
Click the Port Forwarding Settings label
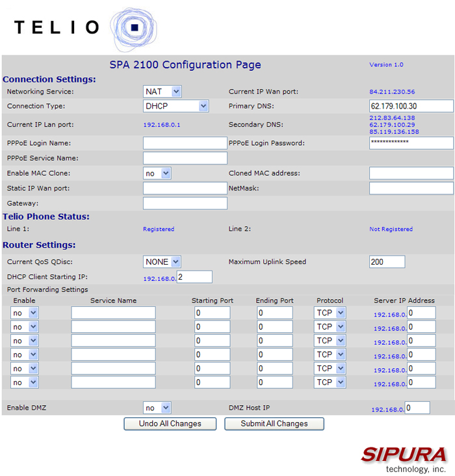[47, 289]
